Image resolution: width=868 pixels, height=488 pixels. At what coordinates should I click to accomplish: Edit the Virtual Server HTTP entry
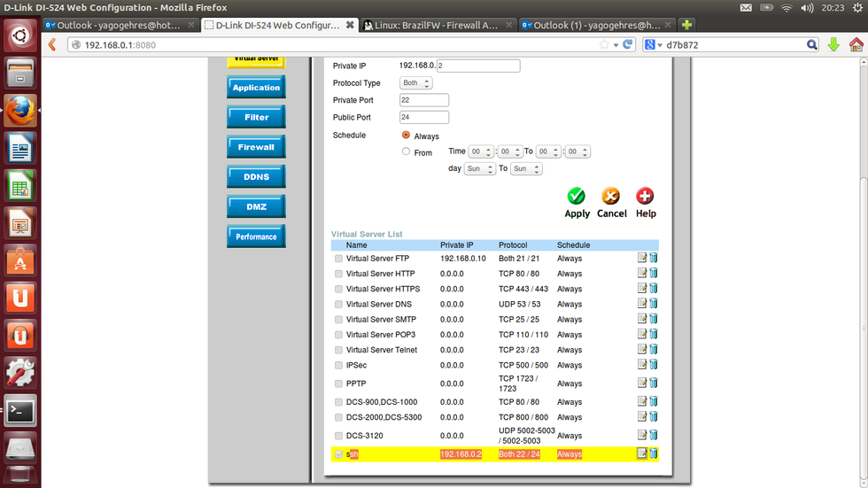coord(641,273)
